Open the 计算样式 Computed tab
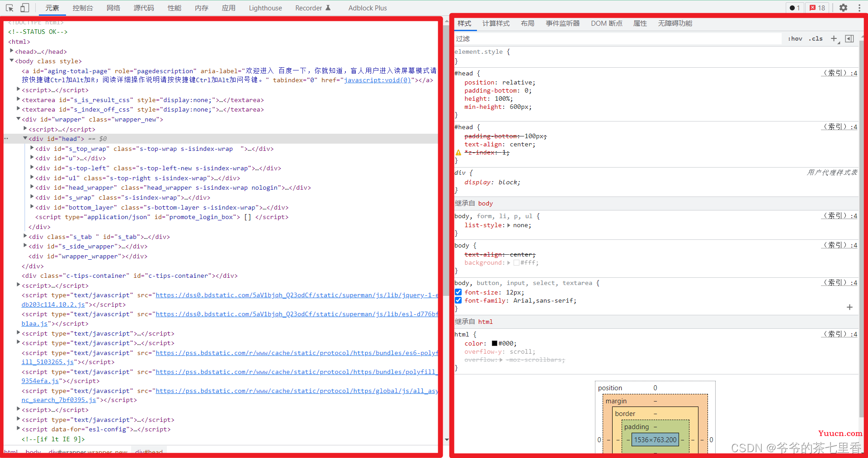 click(x=496, y=23)
